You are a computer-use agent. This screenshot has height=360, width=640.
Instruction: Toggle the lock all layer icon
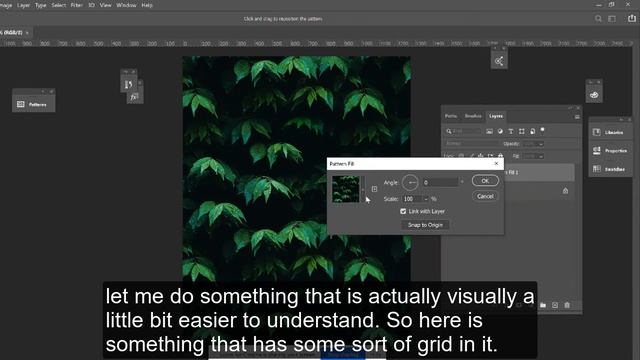[x=500, y=156]
